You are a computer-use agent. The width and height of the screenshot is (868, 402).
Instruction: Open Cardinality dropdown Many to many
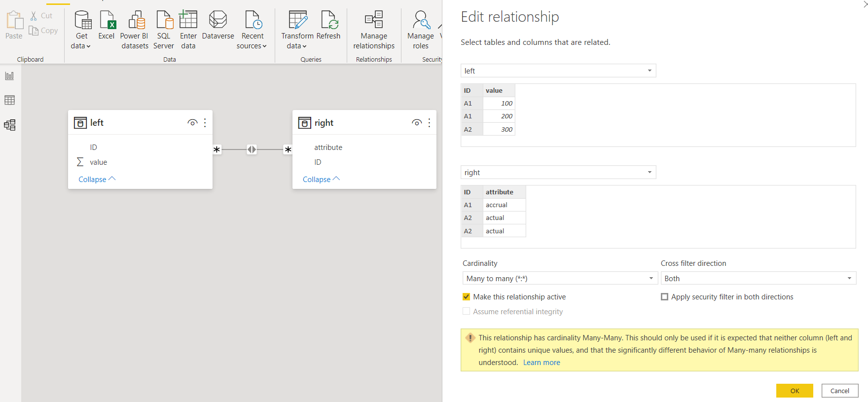pos(560,279)
